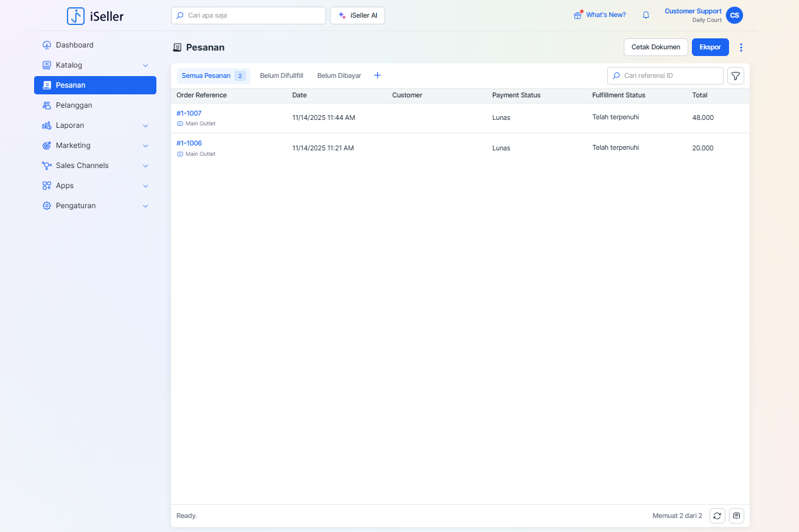Click the notification bell icon
This screenshot has width=799, height=532.
tap(646, 15)
